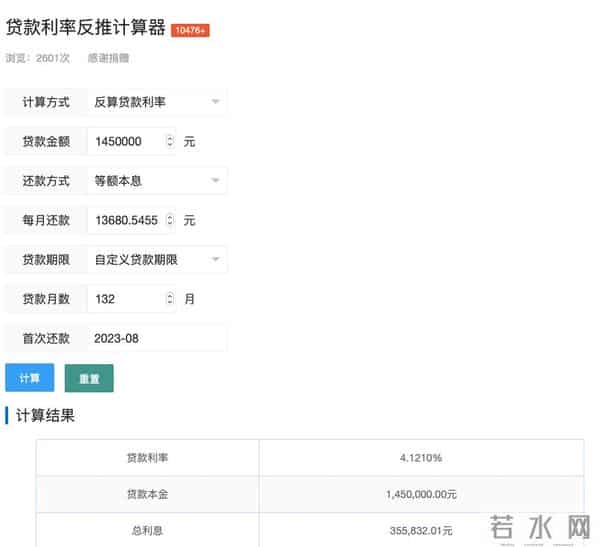The image size is (600, 547).
Task: Click the 首次还款 form label
Action: point(46,338)
